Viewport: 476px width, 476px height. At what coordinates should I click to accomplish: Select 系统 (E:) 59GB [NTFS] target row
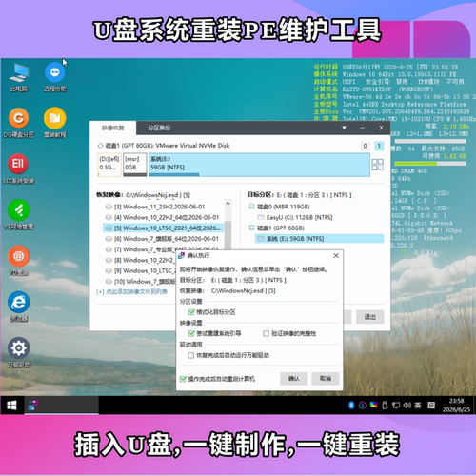click(x=319, y=239)
